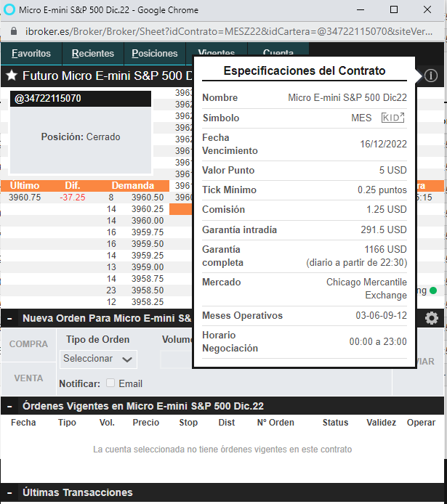Click bid price 3958.75

pos(148,278)
